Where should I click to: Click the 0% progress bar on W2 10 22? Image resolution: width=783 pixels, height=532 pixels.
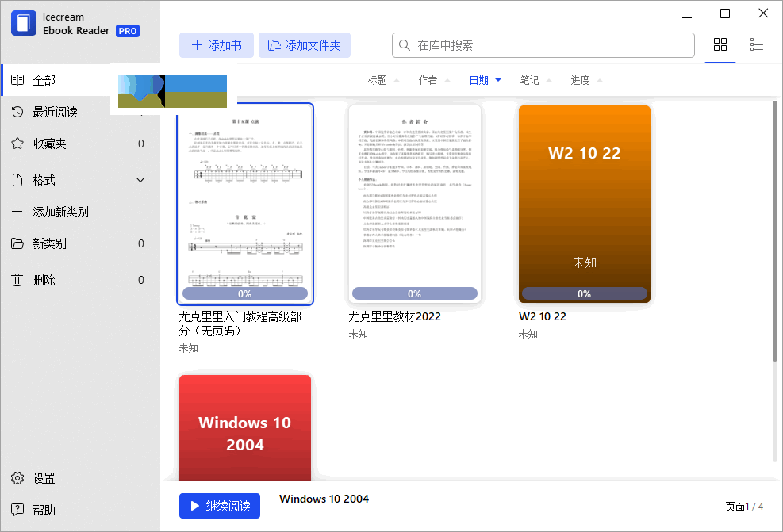coord(584,294)
